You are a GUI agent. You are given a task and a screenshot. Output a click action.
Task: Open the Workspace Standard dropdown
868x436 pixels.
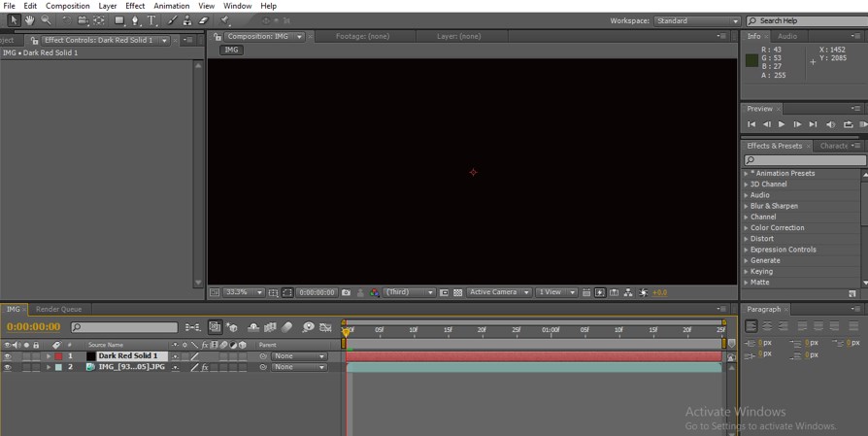[696, 20]
